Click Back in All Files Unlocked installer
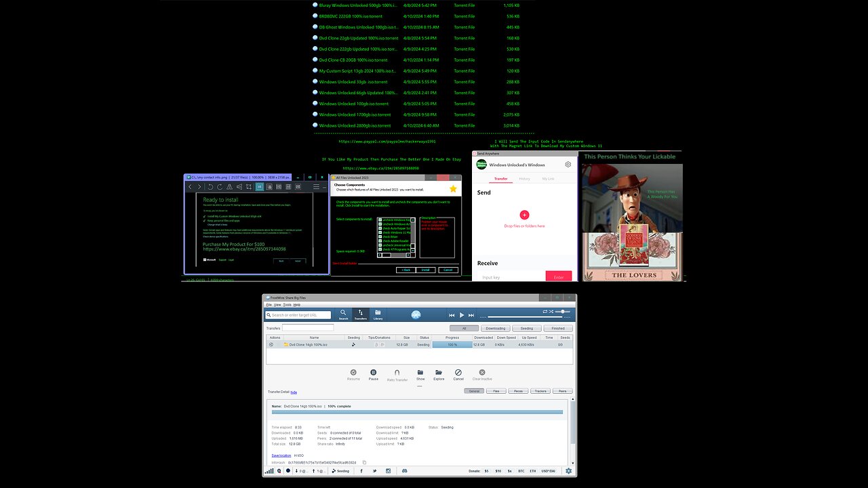Screen dimensions: 868x488 [406, 270]
